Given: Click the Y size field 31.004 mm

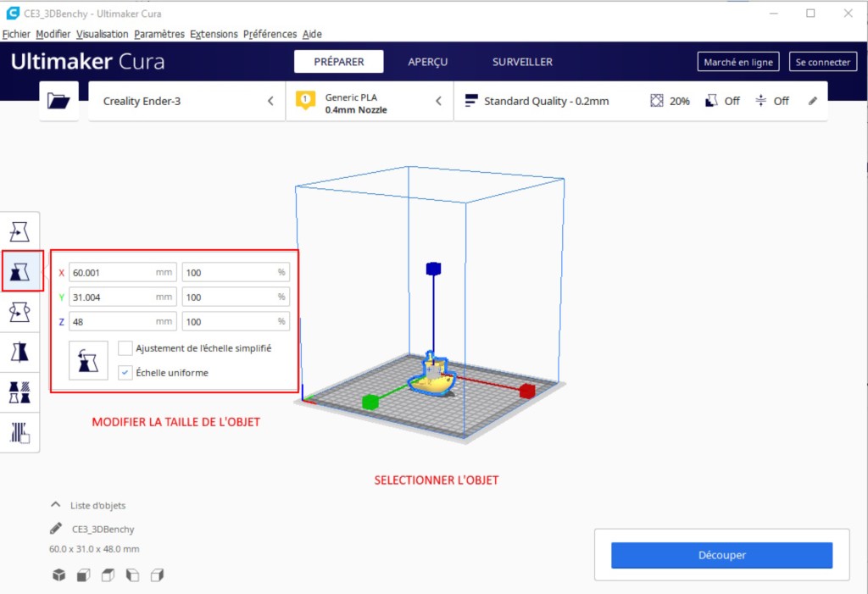Looking at the screenshot, I should click(123, 297).
